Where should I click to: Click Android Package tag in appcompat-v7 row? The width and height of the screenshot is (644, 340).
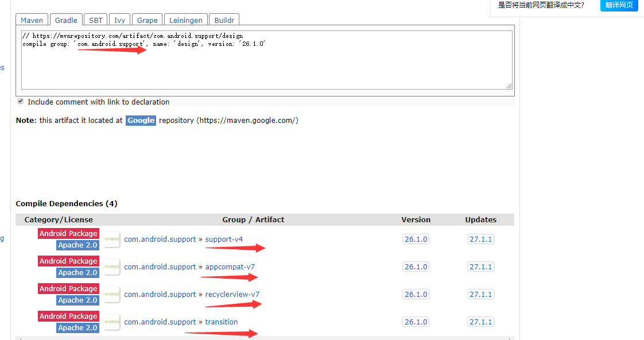click(x=68, y=261)
